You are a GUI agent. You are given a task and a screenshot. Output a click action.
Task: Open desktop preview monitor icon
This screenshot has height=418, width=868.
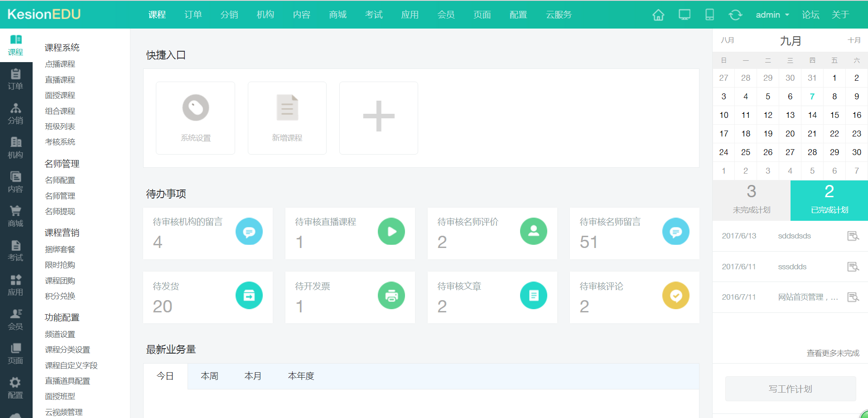[x=684, y=15]
